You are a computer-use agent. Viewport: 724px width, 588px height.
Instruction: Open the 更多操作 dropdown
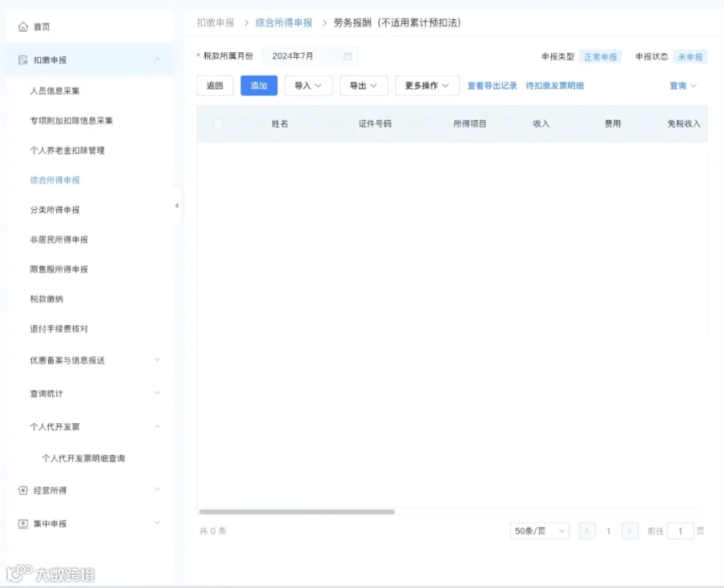click(x=427, y=86)
